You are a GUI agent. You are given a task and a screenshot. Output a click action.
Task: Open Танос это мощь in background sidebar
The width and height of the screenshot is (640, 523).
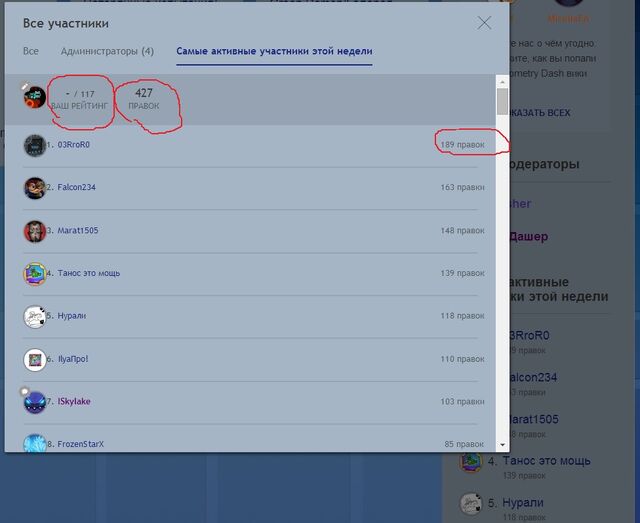[547, 461]
